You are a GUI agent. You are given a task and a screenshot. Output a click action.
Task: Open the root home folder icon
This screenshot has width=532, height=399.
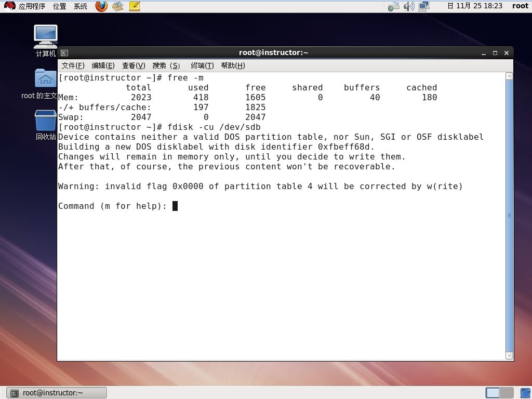point(45,84)
